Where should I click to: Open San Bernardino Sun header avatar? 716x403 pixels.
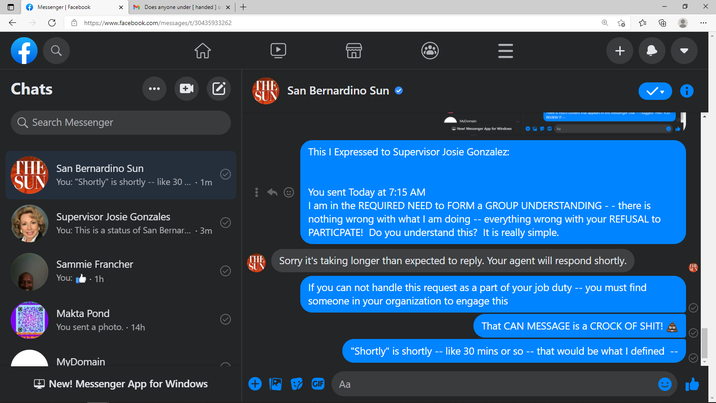pos(265,91)
